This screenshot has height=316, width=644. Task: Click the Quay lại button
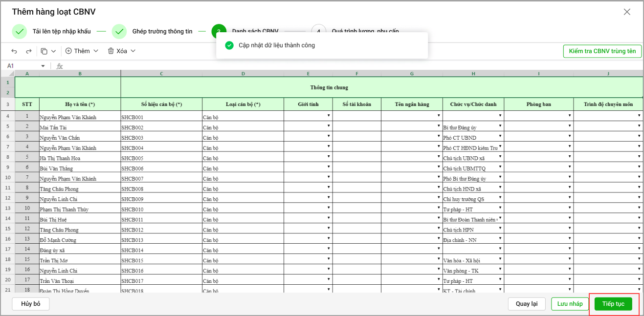pyautogui.click(x=526, y=304)
